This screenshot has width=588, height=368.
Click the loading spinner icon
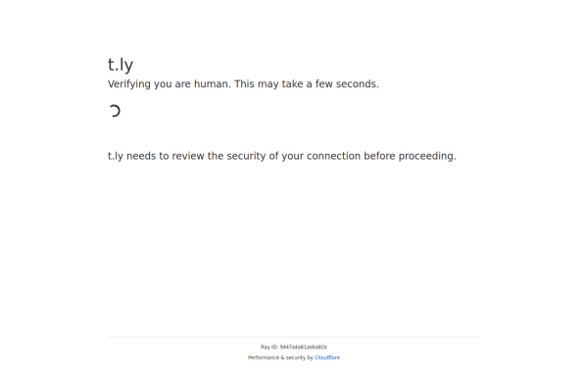pos(115,111)
